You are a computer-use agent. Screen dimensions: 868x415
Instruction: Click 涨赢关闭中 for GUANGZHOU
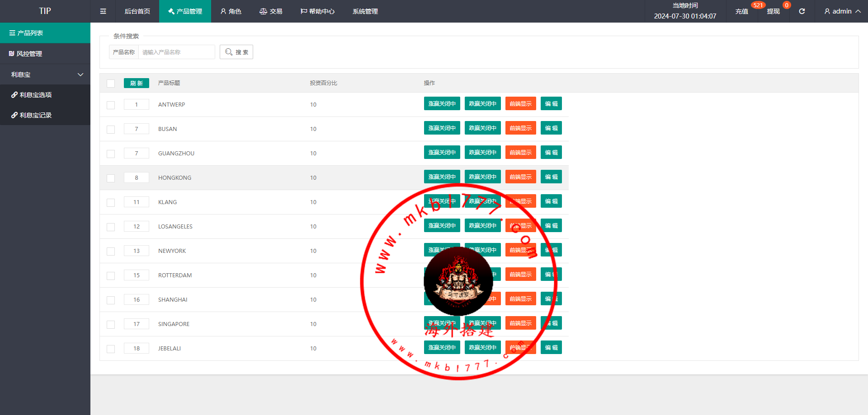click(442, 152)
